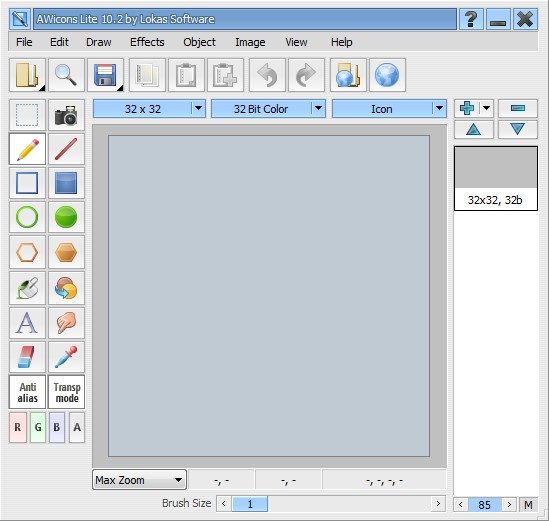Image resolution: width=549 pixels, height=521 pixels.
Task: Open the Max Zoom dropdown
Action: pos(139,480)
